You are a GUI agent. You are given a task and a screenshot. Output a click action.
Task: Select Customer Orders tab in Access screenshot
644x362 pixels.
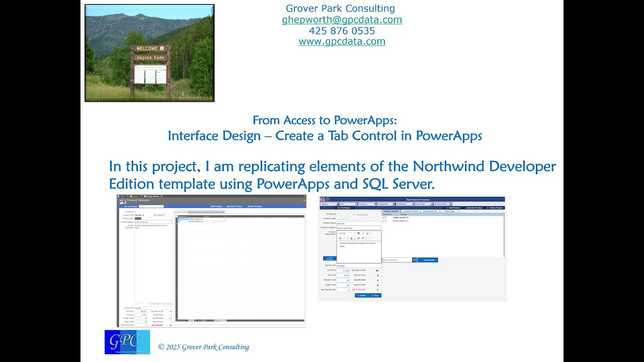point(195,212)
